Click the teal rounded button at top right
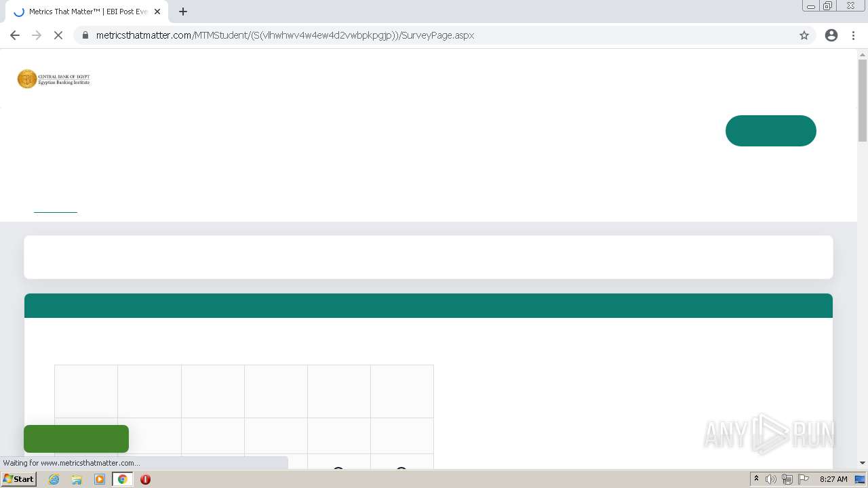 click(x=771, y=131)
